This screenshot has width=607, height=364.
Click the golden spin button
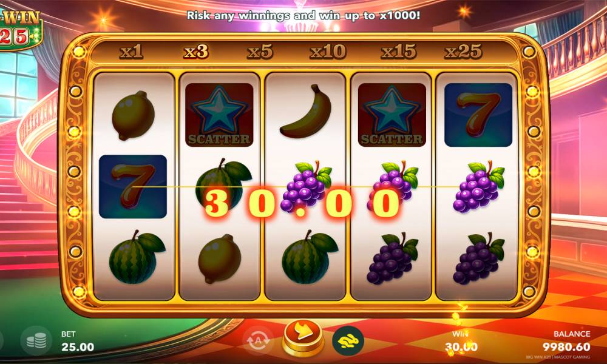[303, 338]
